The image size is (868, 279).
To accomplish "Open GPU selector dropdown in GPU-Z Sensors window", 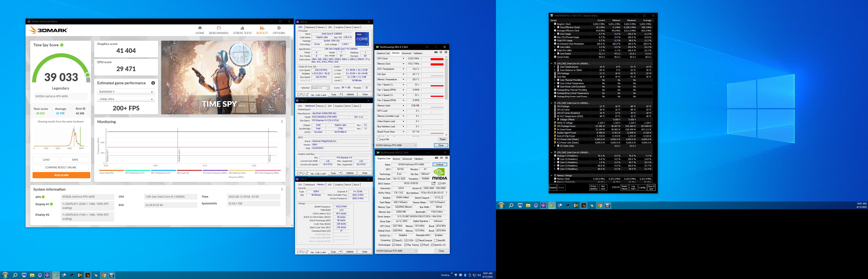I will [396, 145].
